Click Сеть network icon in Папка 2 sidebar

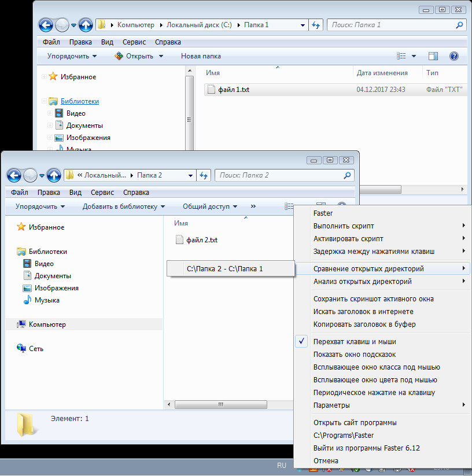21,348
